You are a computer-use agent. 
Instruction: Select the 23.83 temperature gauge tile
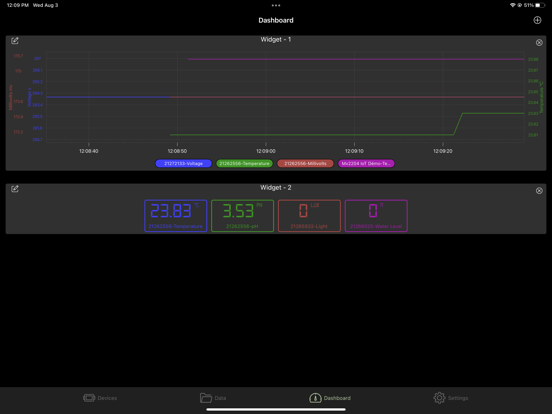[176, 216]
